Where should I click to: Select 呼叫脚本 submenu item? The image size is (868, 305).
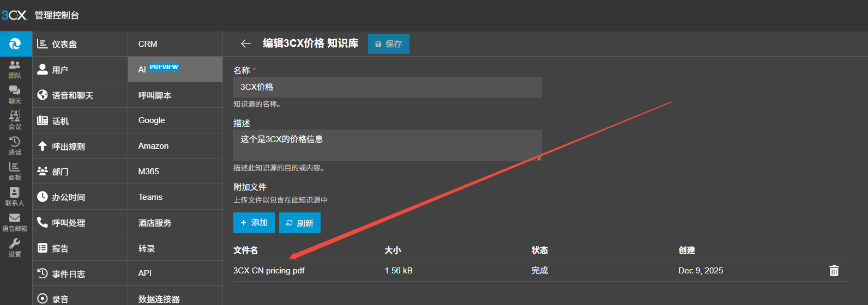pos(175,95)
